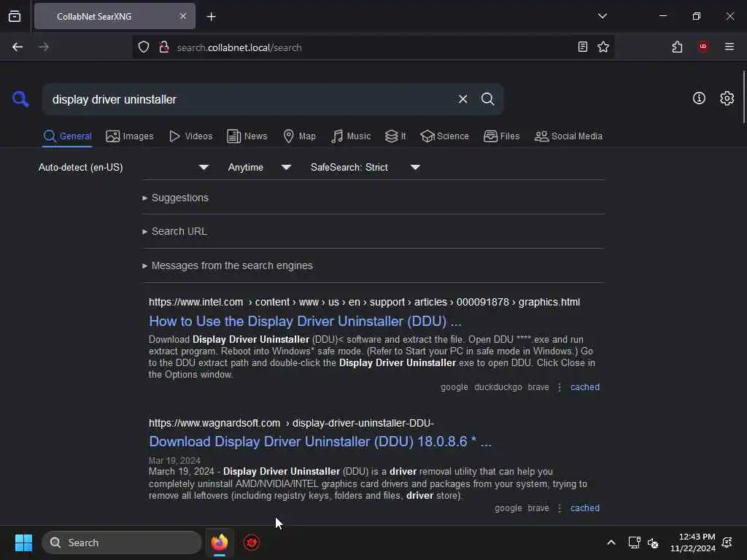Click the intel.com result URL
This screenshot has width=747, height=560.
coord(365,303)
